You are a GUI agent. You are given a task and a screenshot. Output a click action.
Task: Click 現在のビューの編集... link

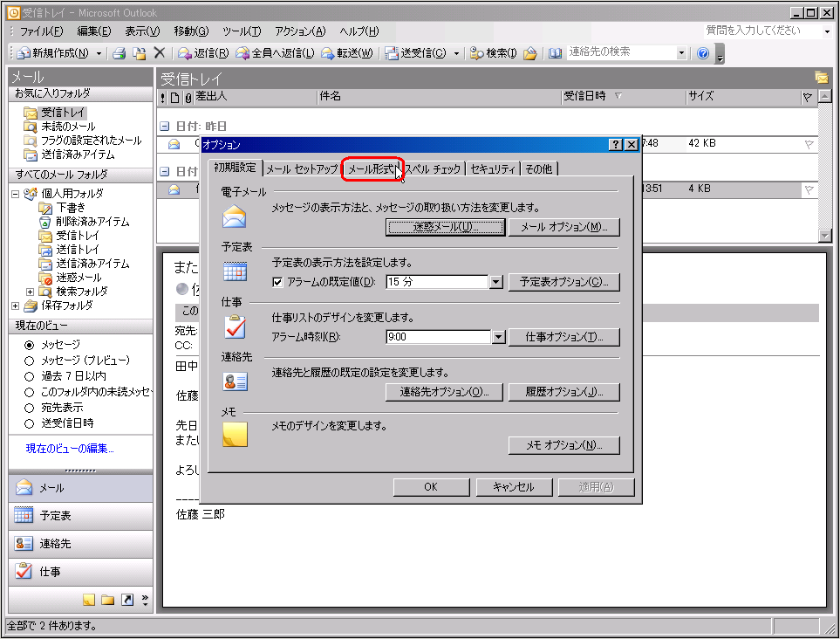(x=70, y=449)
